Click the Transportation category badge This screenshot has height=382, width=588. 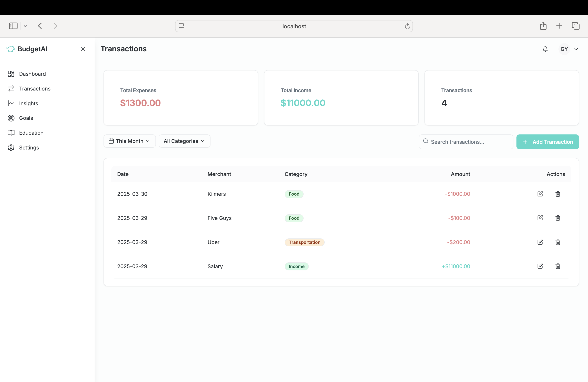[304, 242]
